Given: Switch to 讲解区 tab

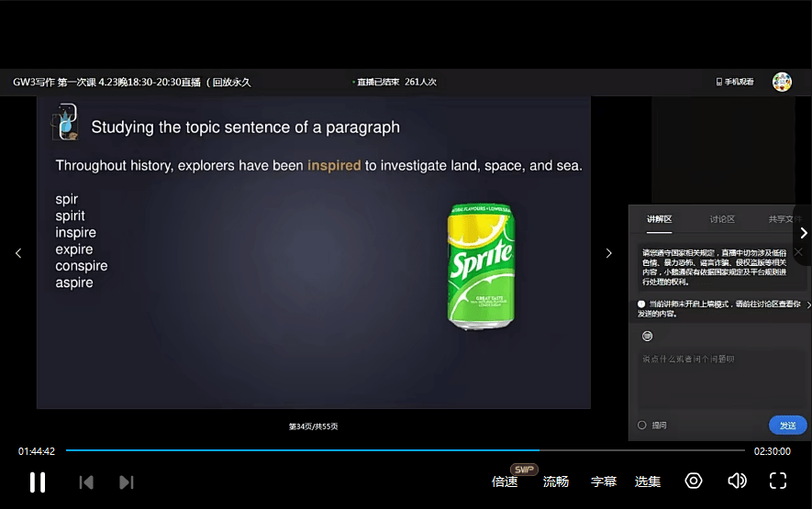Looking at the screenshot, I should pyautogui.click(x=659, y=219).
